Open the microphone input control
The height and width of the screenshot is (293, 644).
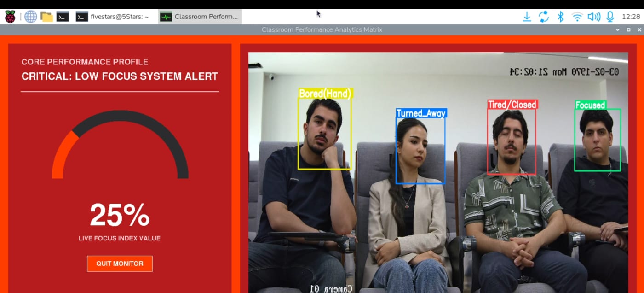[610, 17]
